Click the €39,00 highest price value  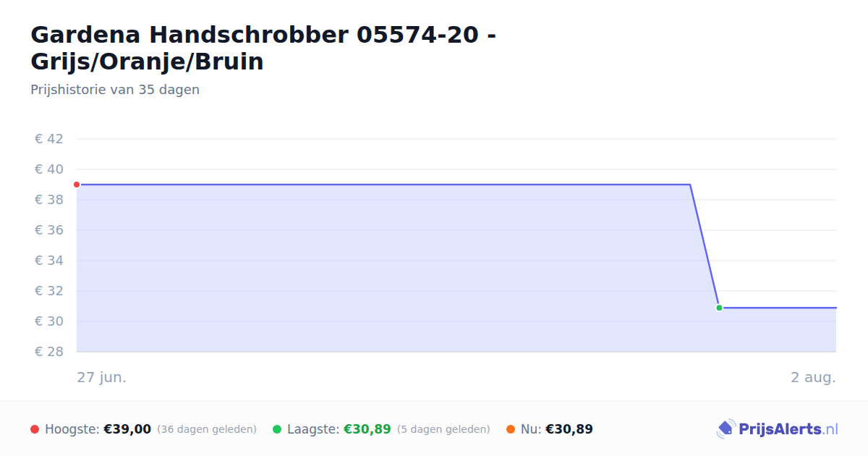127,429
